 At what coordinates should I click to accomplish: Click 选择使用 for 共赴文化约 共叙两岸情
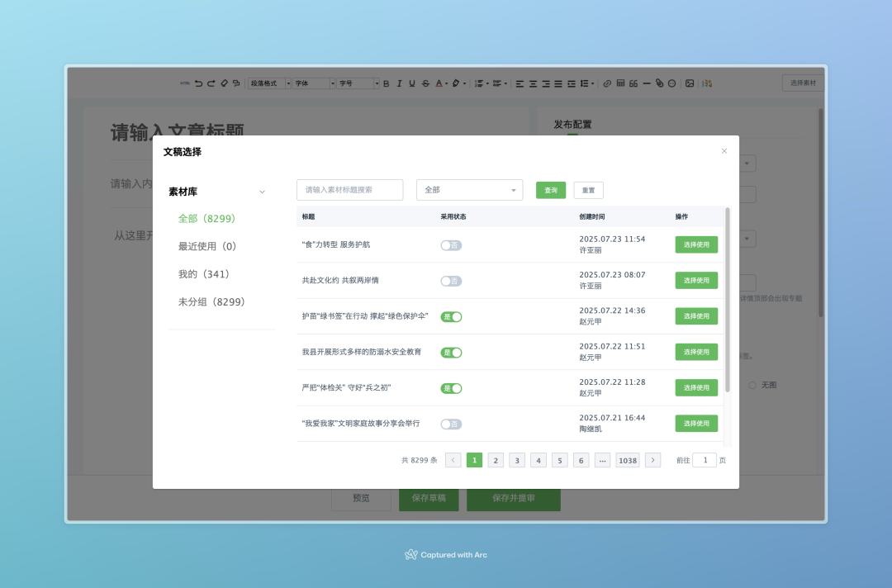point(696,280)
